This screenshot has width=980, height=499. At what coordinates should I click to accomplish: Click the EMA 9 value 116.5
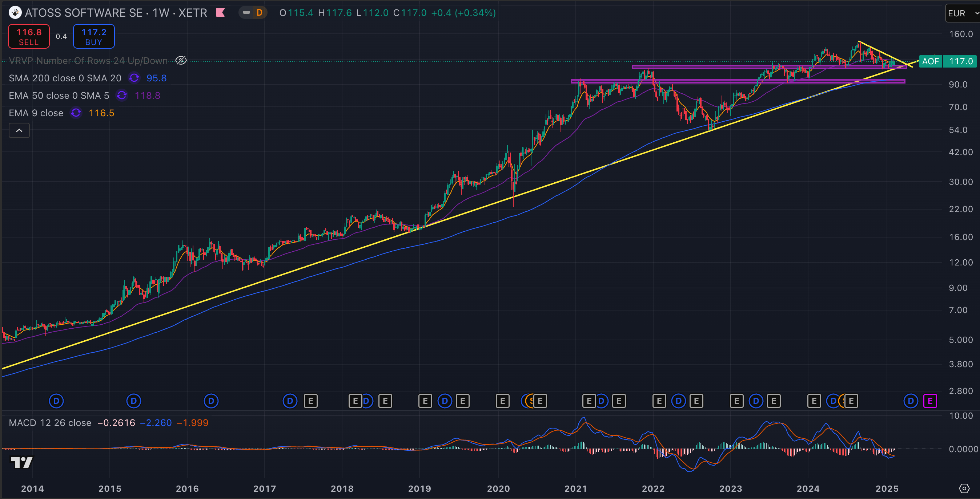click(101, 113)
